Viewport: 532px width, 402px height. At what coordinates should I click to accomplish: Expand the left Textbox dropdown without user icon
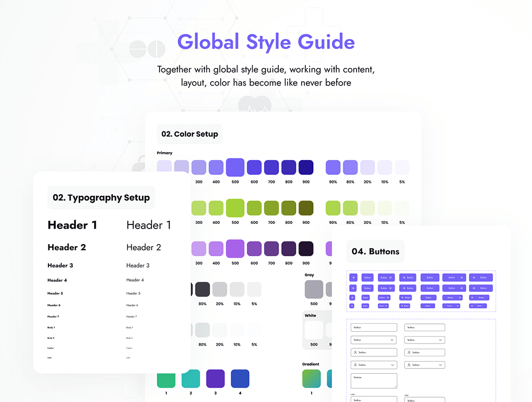392,340
